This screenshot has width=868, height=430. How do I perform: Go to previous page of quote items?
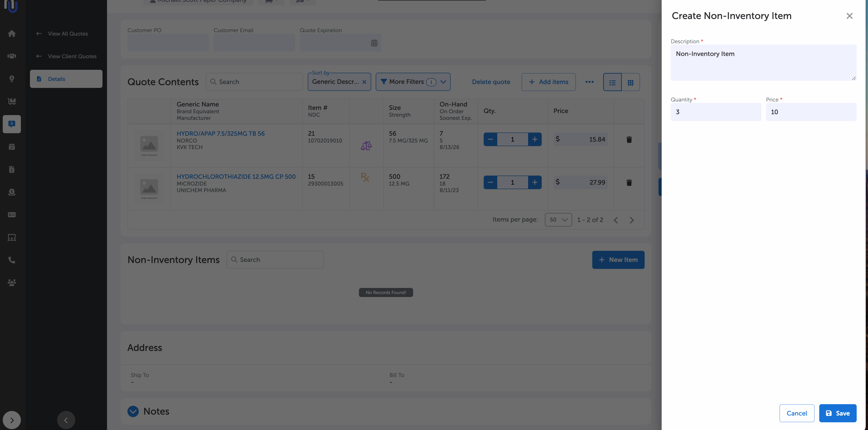[616, 220]
